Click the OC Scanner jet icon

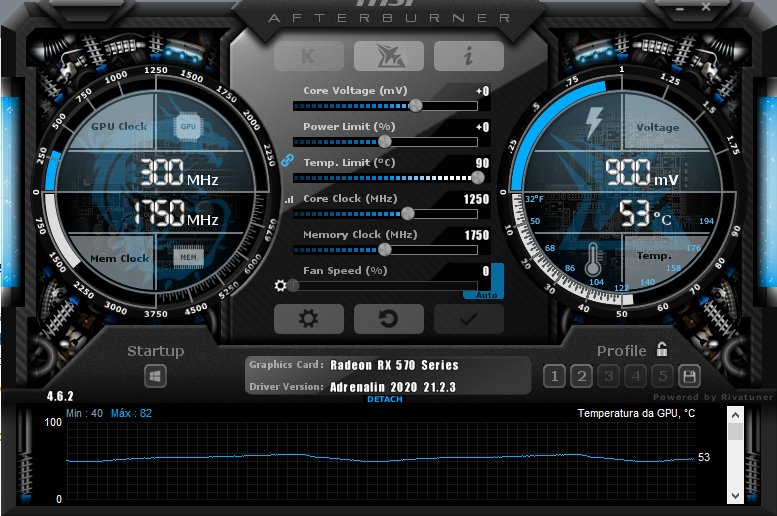[389, 56]
